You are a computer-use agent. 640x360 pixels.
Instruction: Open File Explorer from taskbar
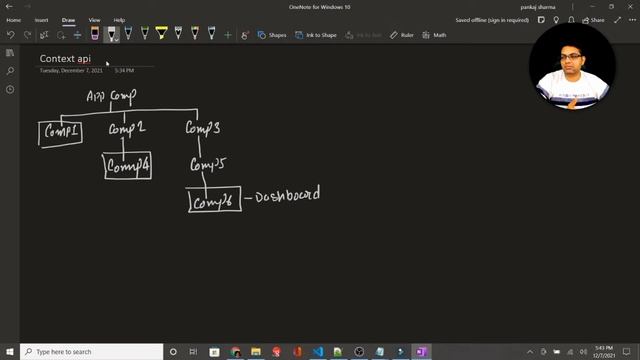256,351
